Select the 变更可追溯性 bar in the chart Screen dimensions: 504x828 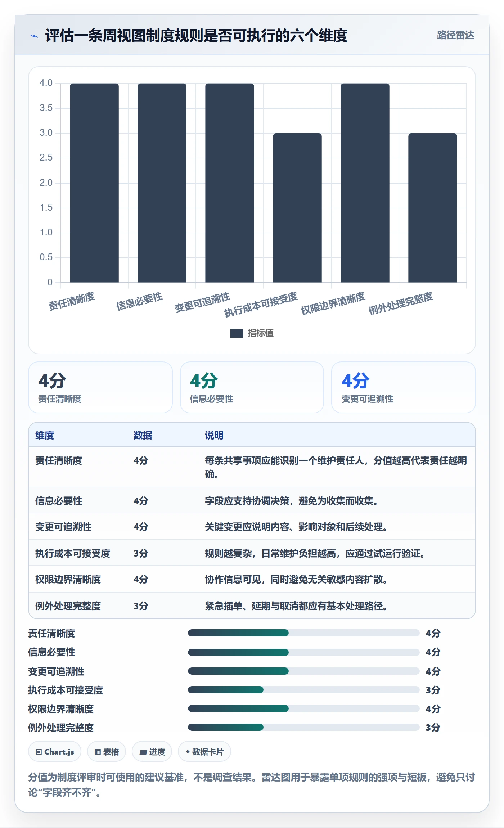pos(230,183)
